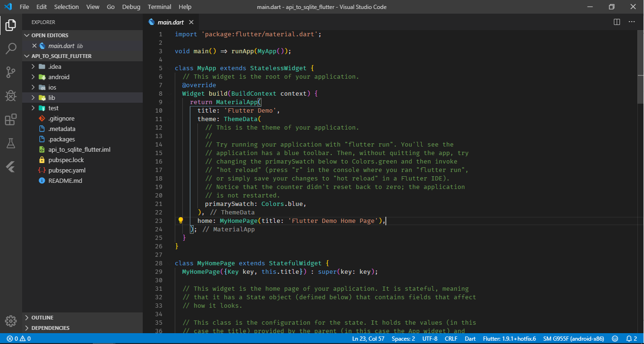Open the Debug view in activity bar
644x344 pixels.
point(11,96)
